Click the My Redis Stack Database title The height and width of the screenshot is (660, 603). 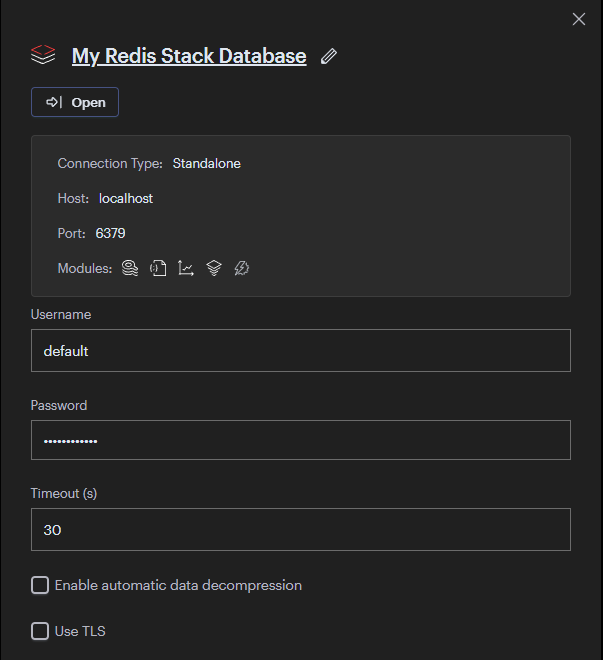click(189, 56)
